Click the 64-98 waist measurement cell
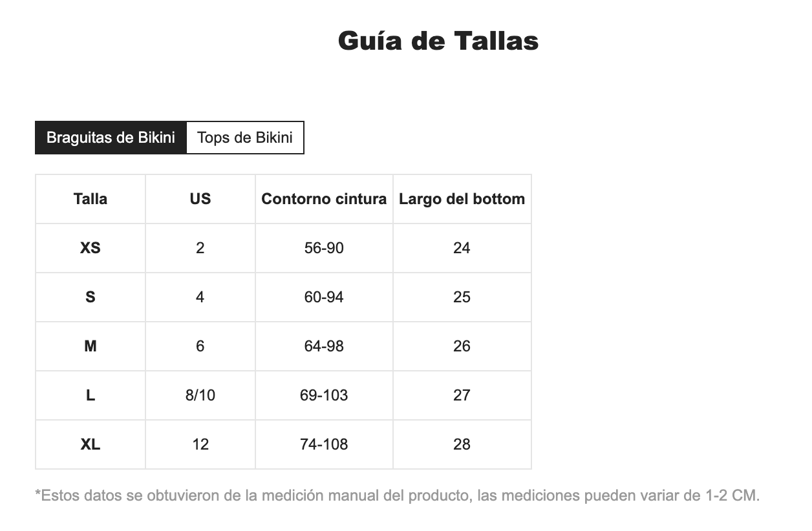This screenshot has height=531, width=812. pyautogui.click(x=324, y=346)
